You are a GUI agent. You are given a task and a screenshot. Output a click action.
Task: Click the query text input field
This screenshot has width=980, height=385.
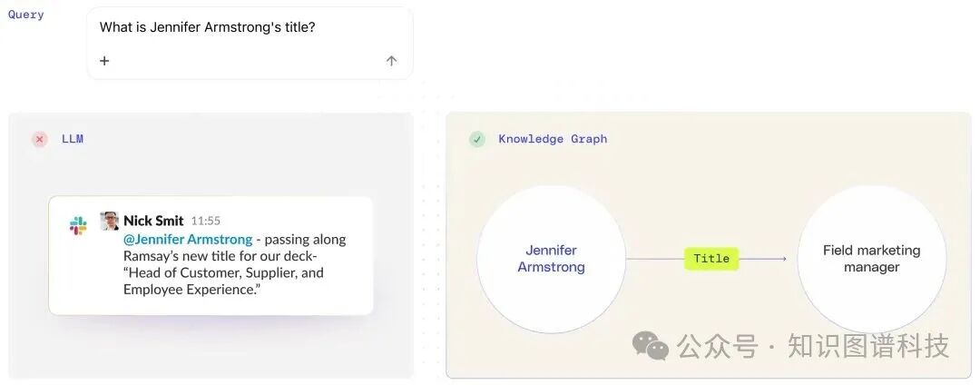coord(245,28)
